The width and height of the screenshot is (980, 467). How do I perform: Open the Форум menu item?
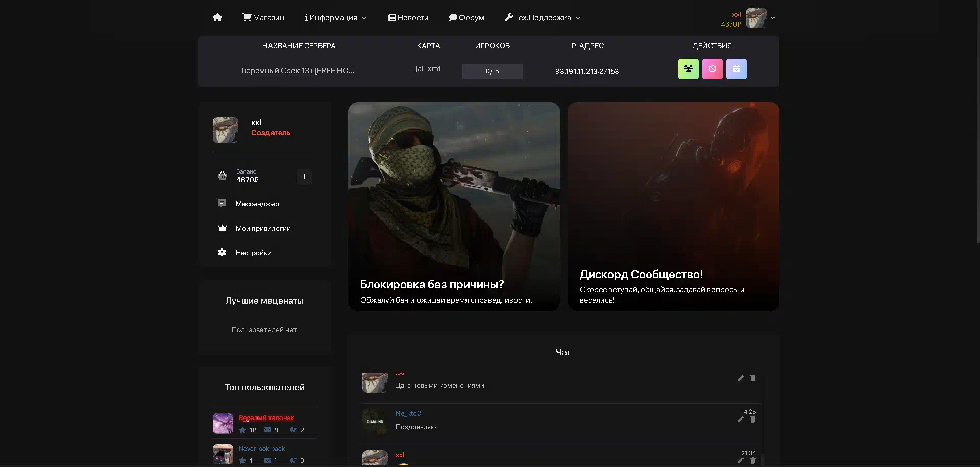[467, 18]
